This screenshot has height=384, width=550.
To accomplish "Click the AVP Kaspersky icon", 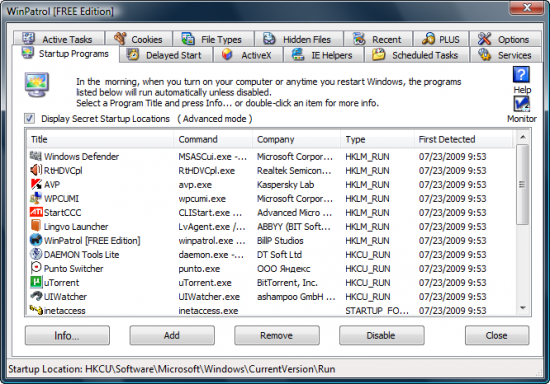I will (35, 184).
